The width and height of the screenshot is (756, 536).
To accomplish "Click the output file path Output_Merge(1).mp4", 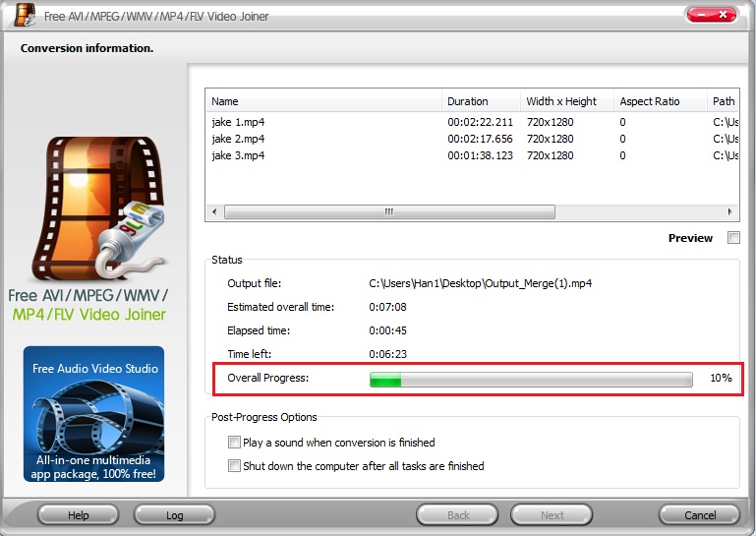I will pyautogui.click(x=480, y=283).
